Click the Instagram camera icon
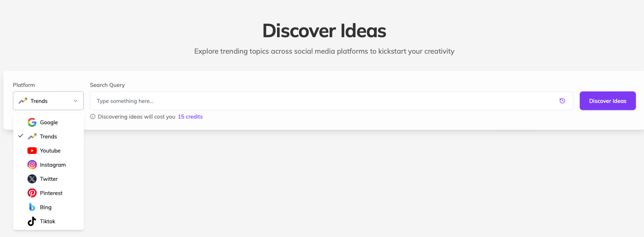This screenshot has height=237, width=644. pyautogui.click(x=32, y=165)
